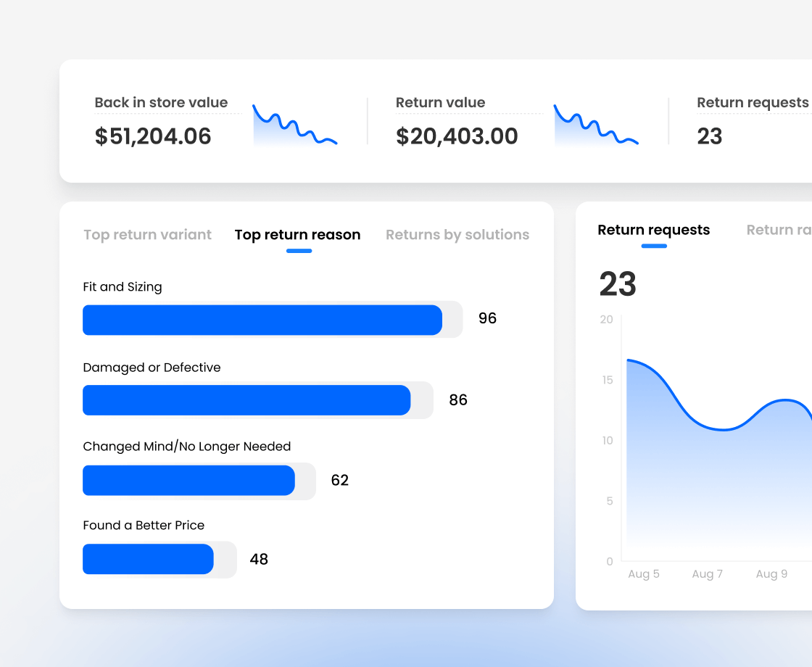812x667 pixels.
Task: Click the Return value sparkline chart
Action: [595, 125]
